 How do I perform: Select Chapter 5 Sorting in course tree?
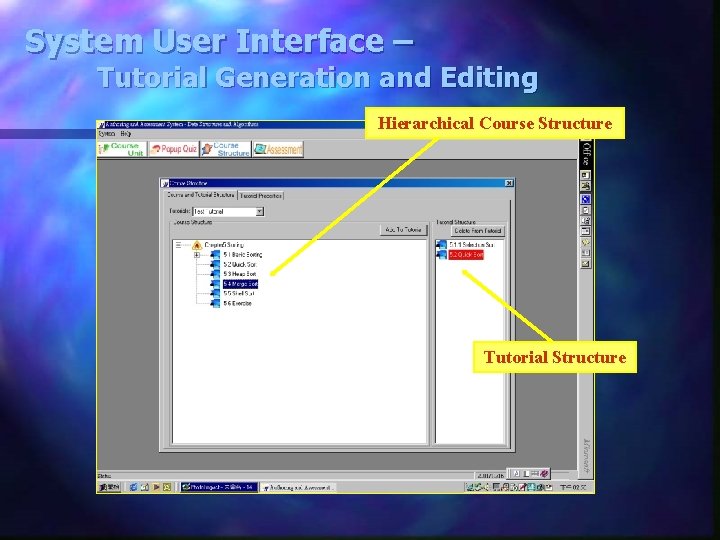(x=224, y=245)
